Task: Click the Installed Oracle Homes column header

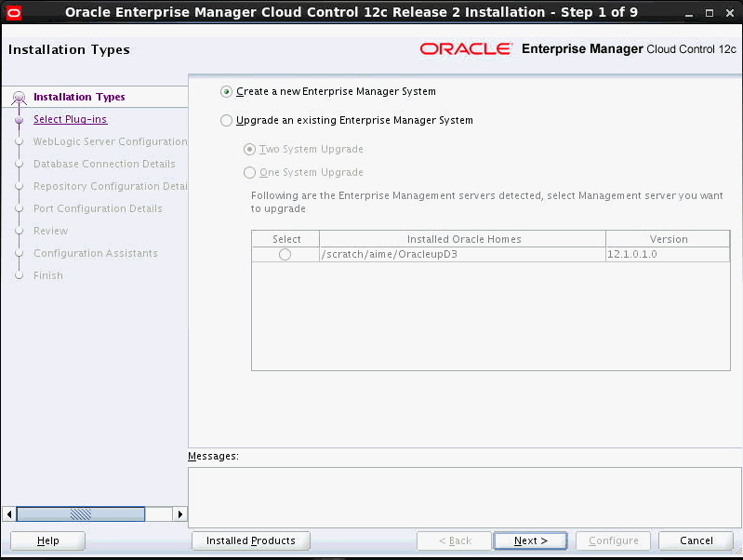Action: (x=463, y=239)
